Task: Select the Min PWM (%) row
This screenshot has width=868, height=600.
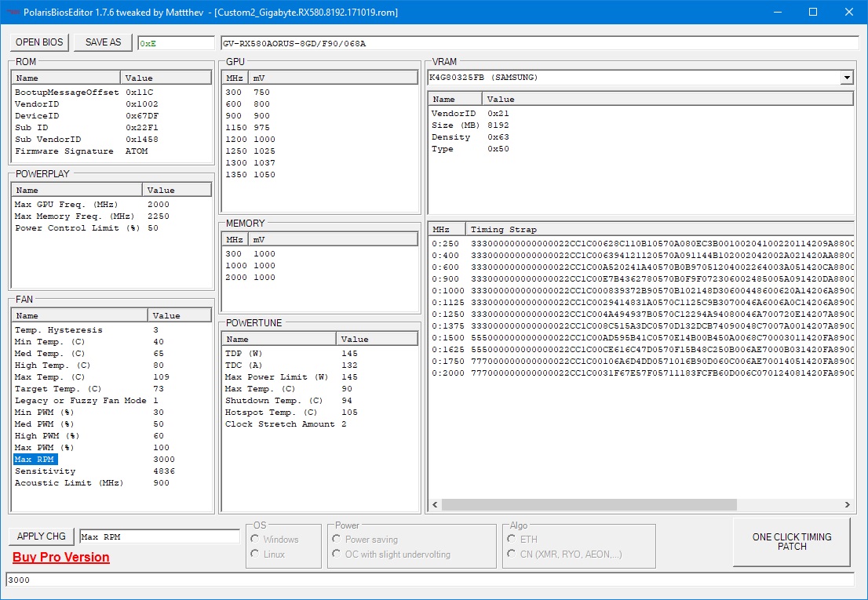Action: point(111,413)
